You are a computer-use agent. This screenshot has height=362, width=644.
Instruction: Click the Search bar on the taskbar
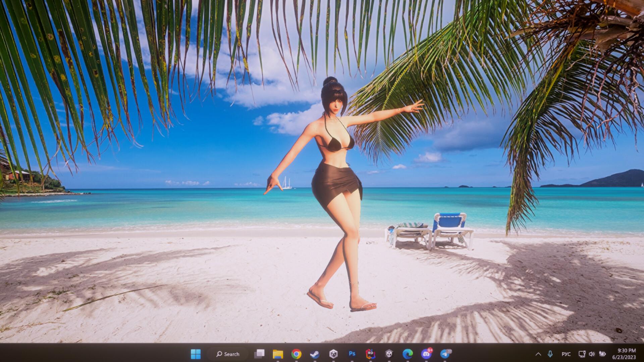(x=228, y=354)
